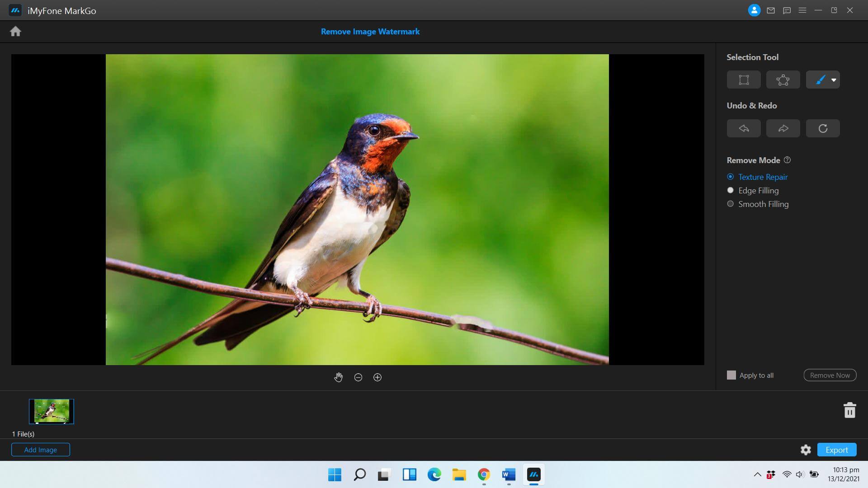Image resolution: width=868 pixels, height=488 pixels.
Task: Select the bird image thumbnail
Action: click(x=51, y=411)
